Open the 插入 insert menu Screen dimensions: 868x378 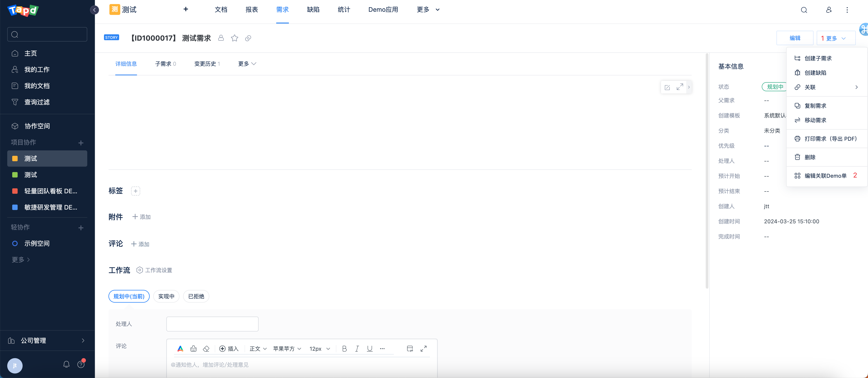(229, 349)
